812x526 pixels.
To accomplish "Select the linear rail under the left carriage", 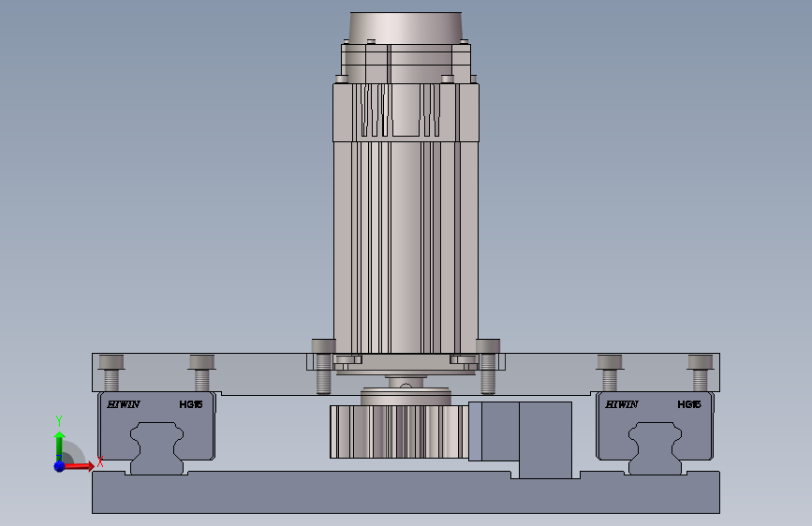I will point(156,450).
